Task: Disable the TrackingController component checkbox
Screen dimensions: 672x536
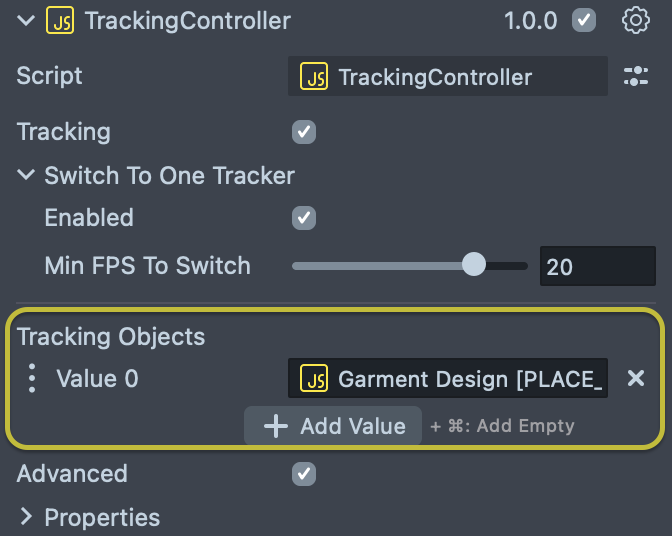Action: coord(584,20)
